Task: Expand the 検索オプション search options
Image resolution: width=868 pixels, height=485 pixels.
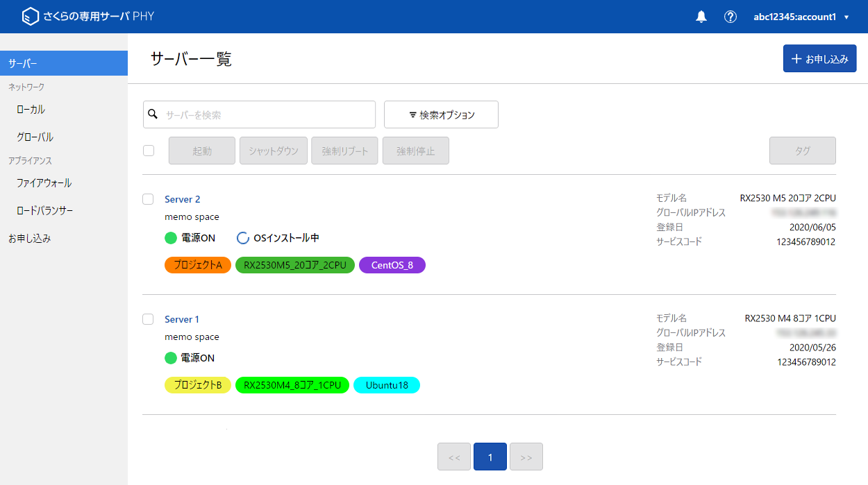Action: tap(441, 114)
